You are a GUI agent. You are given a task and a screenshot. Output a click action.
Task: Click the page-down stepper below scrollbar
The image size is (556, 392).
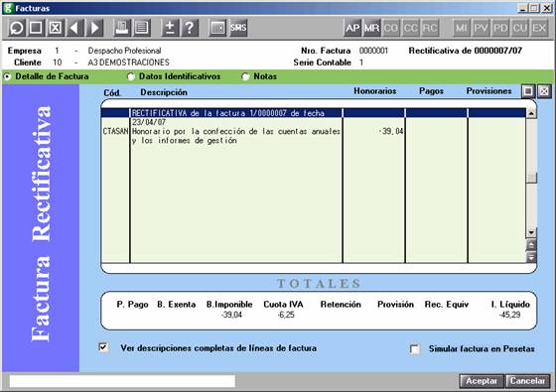pyautogui.click(x=531, y=257)
